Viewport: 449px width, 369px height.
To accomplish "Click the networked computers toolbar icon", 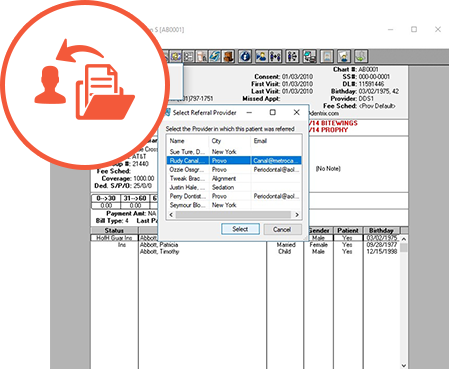I will (x=309, y=56).
